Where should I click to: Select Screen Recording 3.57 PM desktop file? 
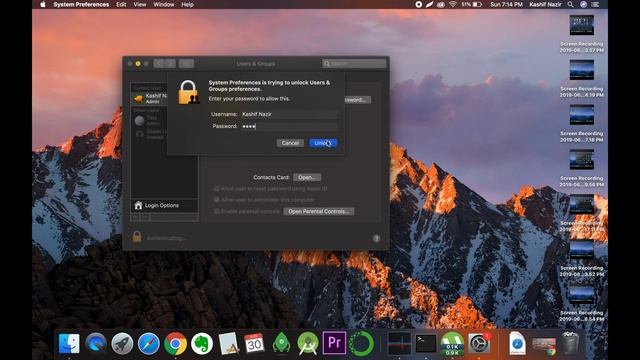pyautogui.click(x=582, y=34)
